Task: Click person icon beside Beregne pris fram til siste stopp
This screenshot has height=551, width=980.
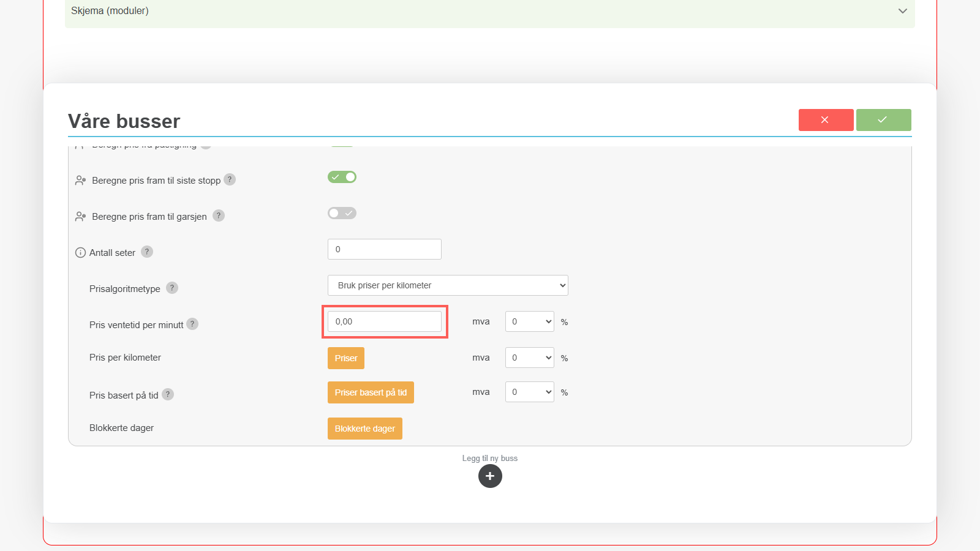Action: [80, 181]
